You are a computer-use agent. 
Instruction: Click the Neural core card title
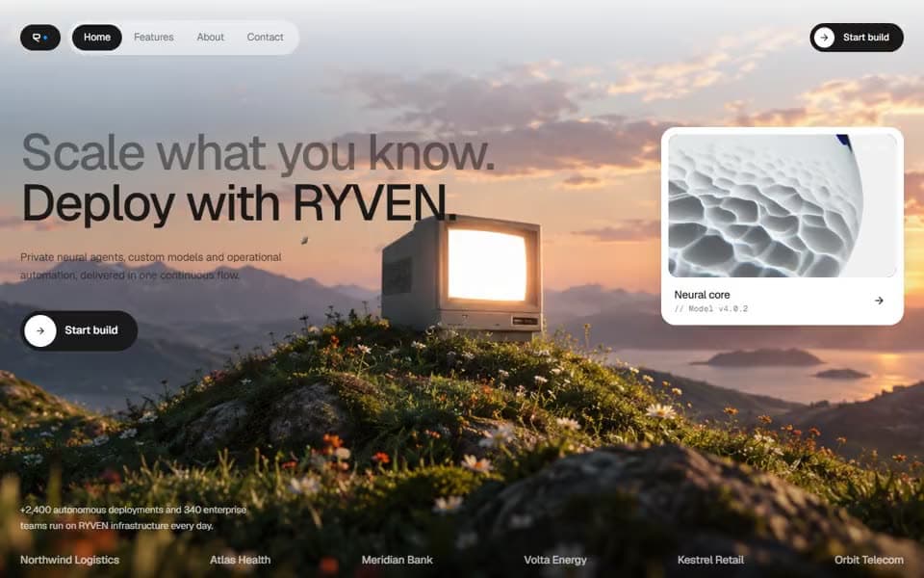[702, 295]
